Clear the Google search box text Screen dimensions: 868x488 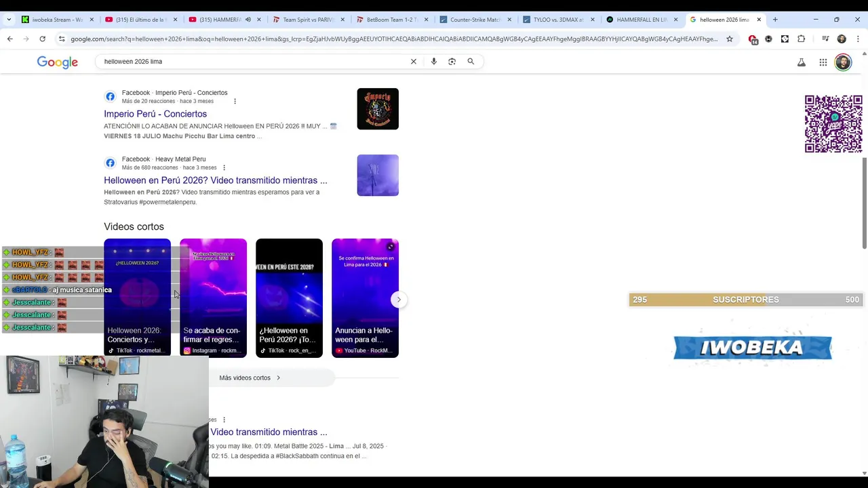[x=414, y=62]
